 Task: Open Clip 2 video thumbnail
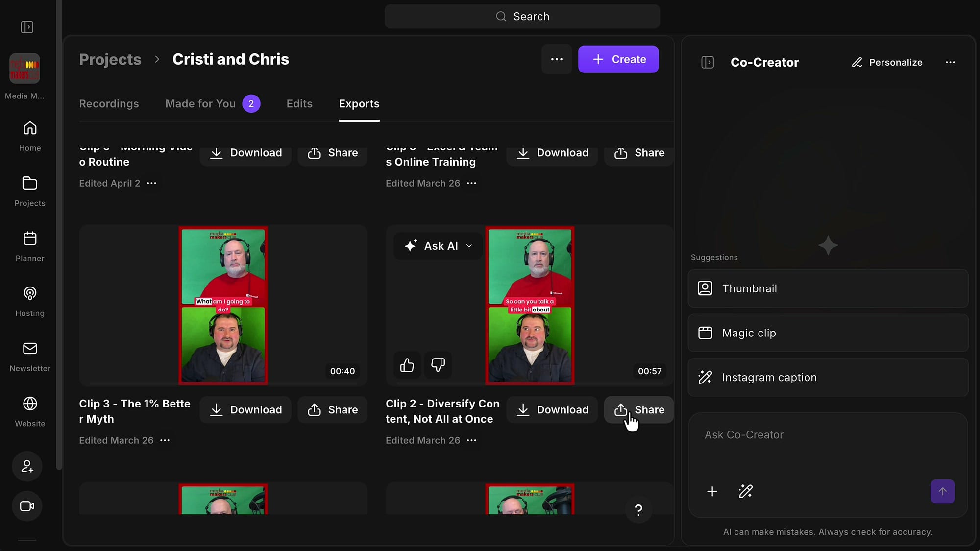coord(530,306)
